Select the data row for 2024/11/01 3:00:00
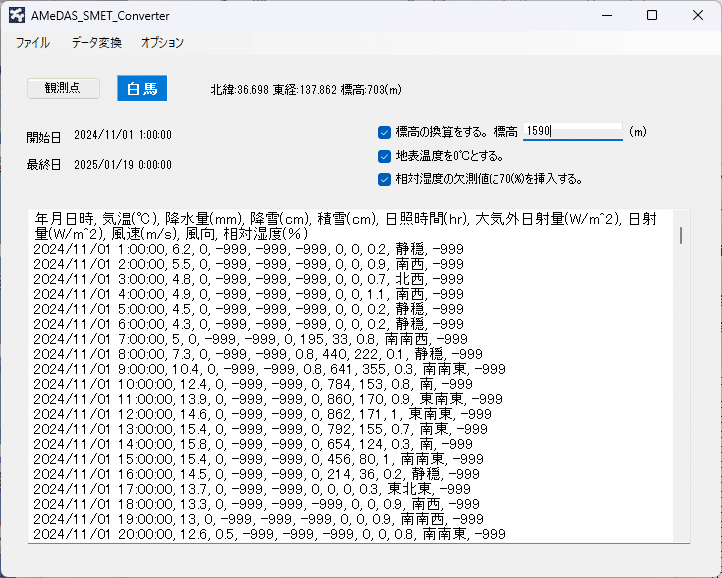This screenshot has height=578, width=722. 248,279
